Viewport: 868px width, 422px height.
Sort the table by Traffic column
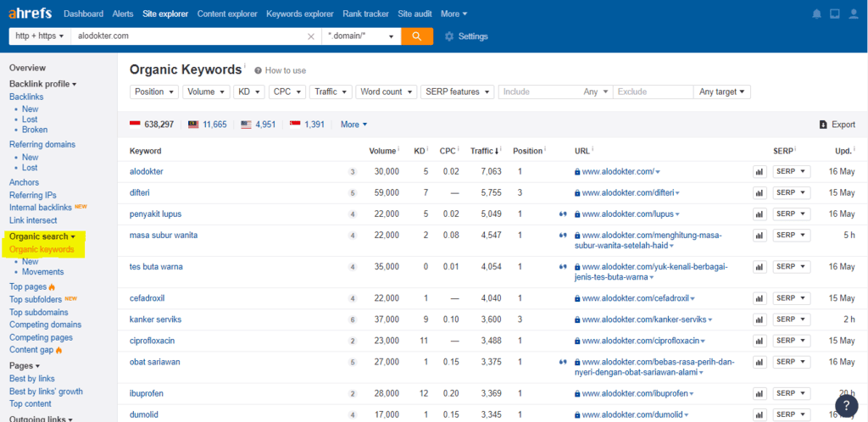[x=483, y=151]
